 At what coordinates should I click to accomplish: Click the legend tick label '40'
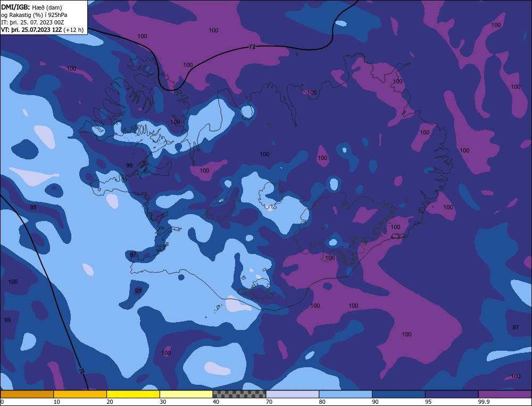click(216, 402)
